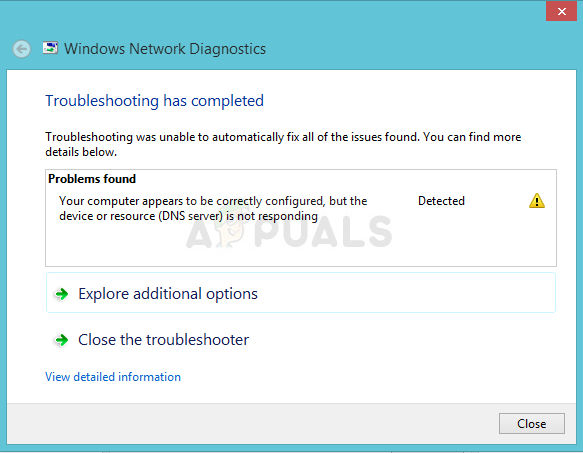The width and height of the screenshot is (583, 453).
Task: Click the Appuals watermark logo
Action: (x=289, y=230)
